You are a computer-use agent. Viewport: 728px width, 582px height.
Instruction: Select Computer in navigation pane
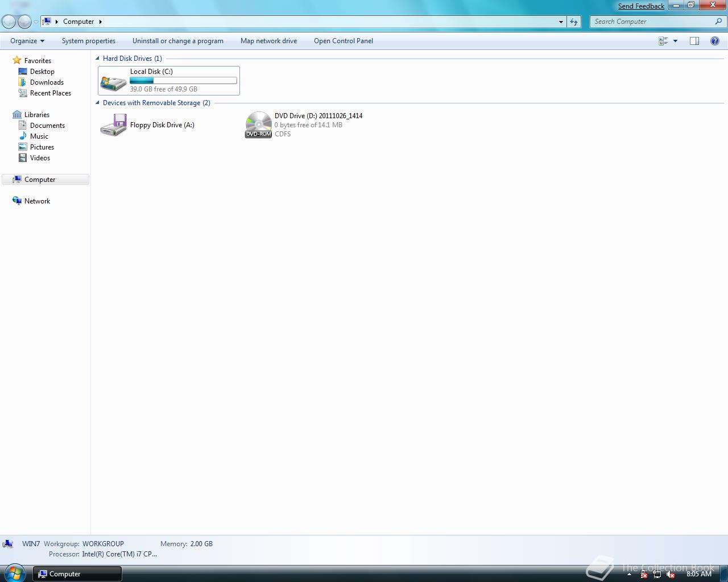pos(45,180)
